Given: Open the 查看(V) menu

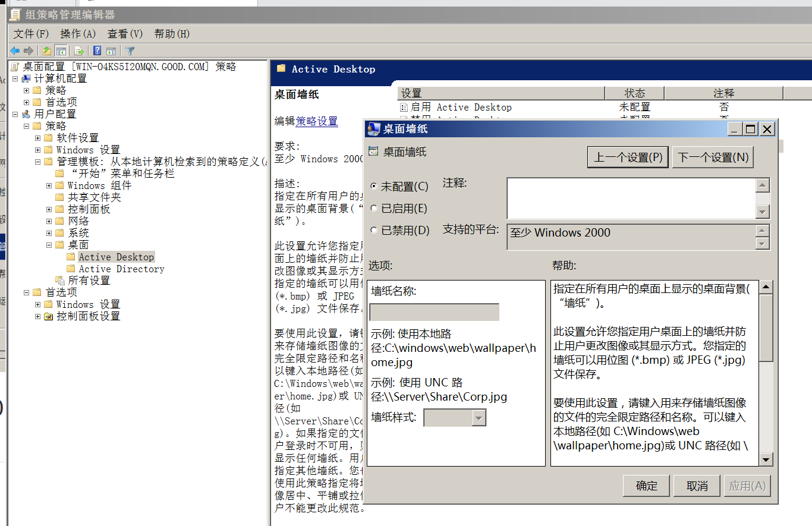Looking at the screenshot, I should click(x=125, y=34).
